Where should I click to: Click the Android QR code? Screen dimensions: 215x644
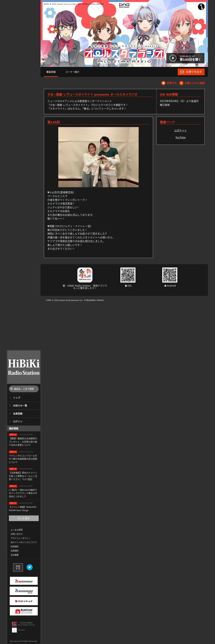pyautogui.click(x=170, y=275)
